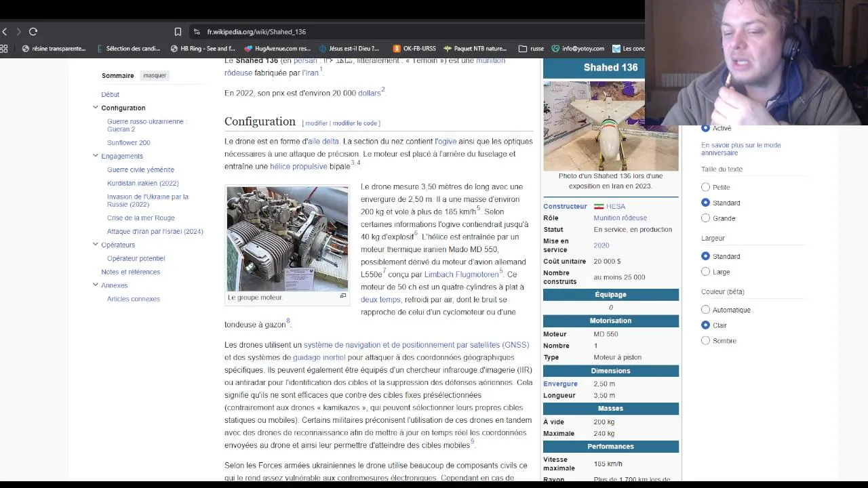Screen dimensions: 868x488
Task: Go forward using the forward arrow
Action: (x=18, y=31)
